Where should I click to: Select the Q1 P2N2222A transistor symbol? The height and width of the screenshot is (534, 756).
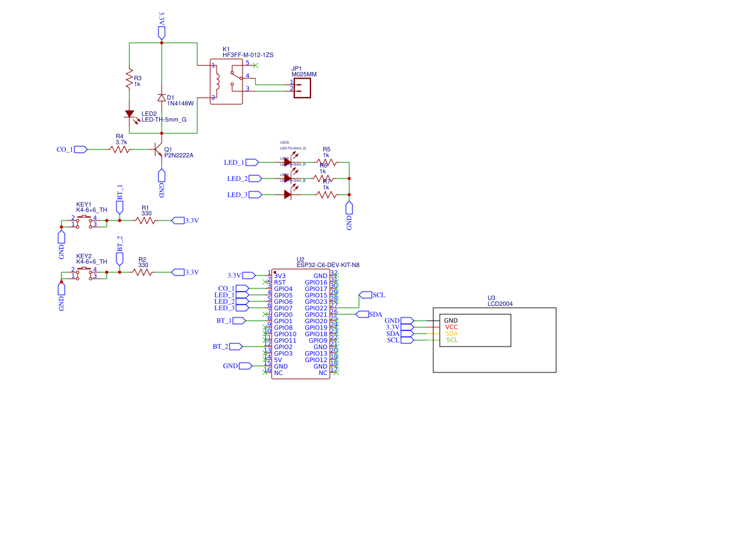pyautogui.click(x=158, y=149)
